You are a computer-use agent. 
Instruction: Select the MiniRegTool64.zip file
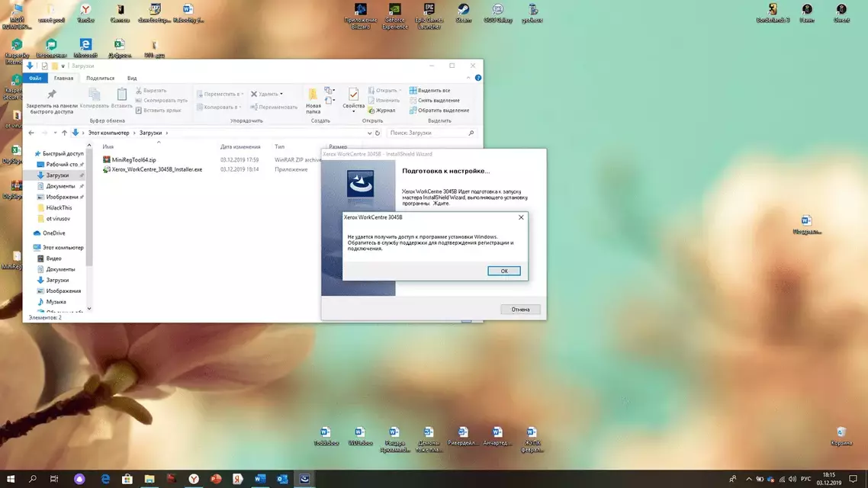pos(134,160)
